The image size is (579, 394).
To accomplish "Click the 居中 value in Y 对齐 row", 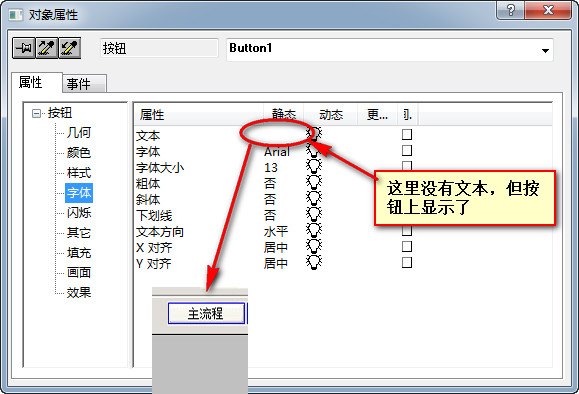I will coord(276,263).
